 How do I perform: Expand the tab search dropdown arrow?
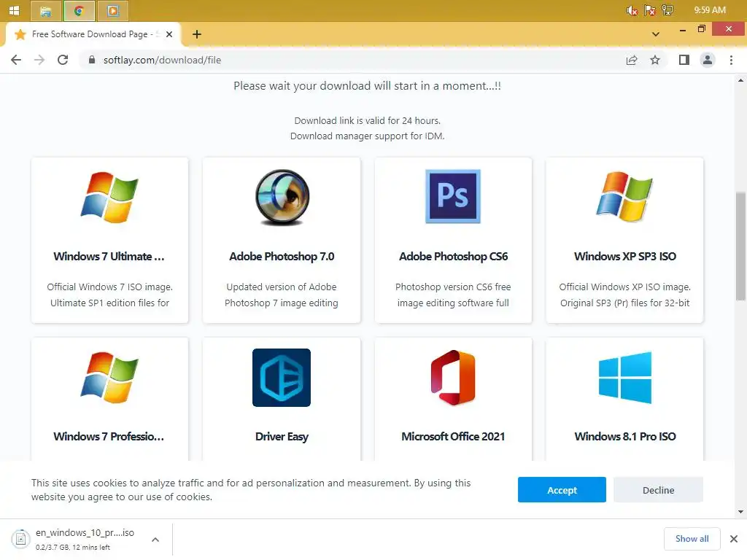[656, 34]
